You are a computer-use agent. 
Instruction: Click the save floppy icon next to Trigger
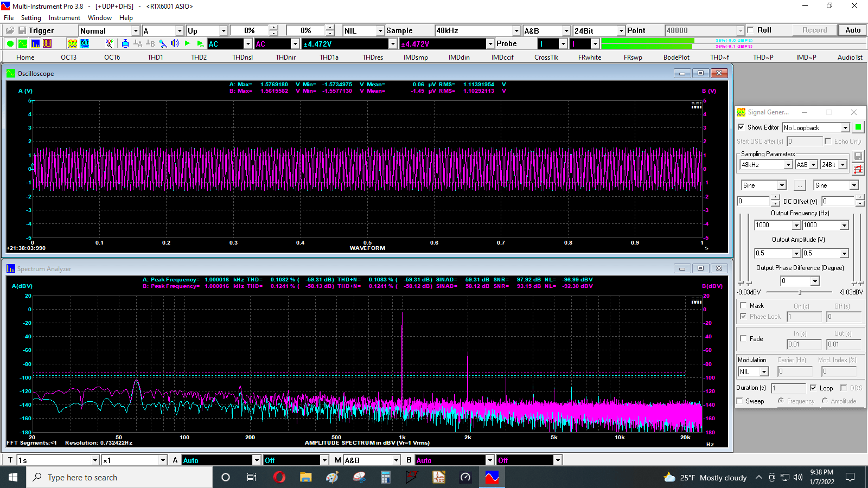pos(22,30)
